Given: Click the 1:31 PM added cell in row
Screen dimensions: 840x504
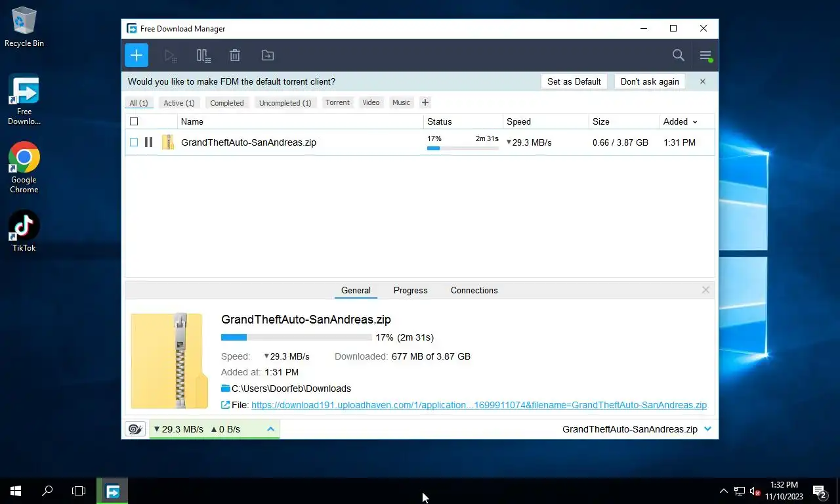Looking at the screenshot, I should pos(679,142).
